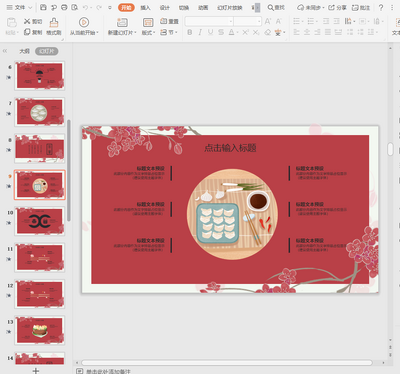Viewport: 400px width, 374px height.
Task: Click the Reset (重置) slide icon
Action: [163, 21]
